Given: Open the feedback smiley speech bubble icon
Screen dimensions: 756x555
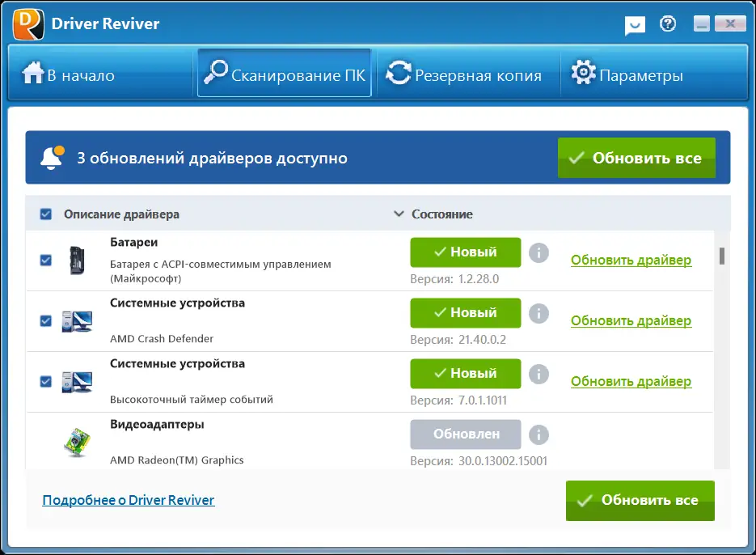Looking at the screenshot, I should (635, 25).
